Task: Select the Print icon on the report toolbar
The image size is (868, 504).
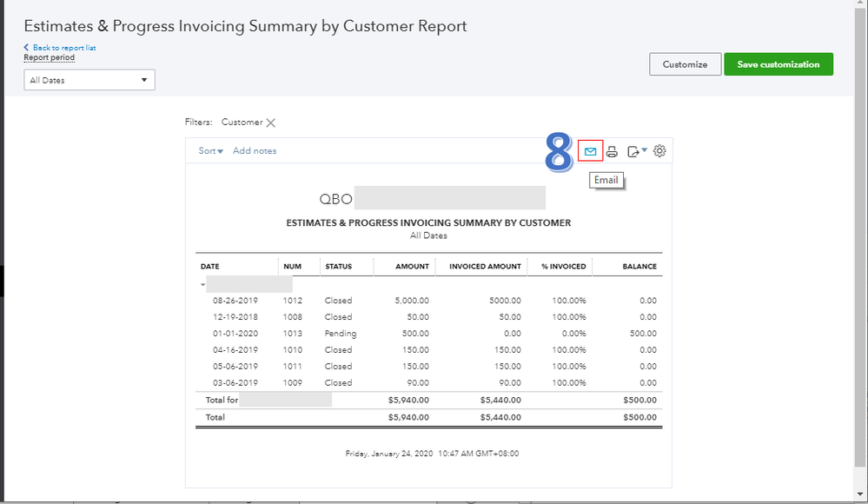Action: pyautogui.click(x=612, y=150)
